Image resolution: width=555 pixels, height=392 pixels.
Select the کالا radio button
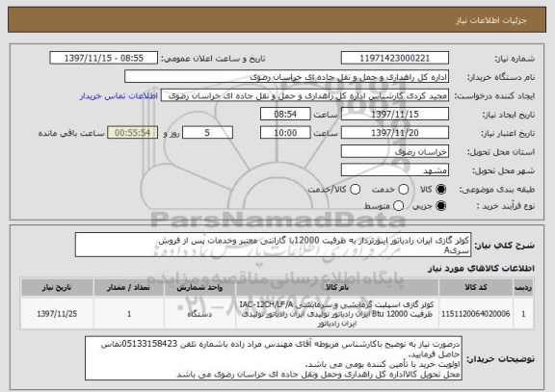tap(440, 190)
